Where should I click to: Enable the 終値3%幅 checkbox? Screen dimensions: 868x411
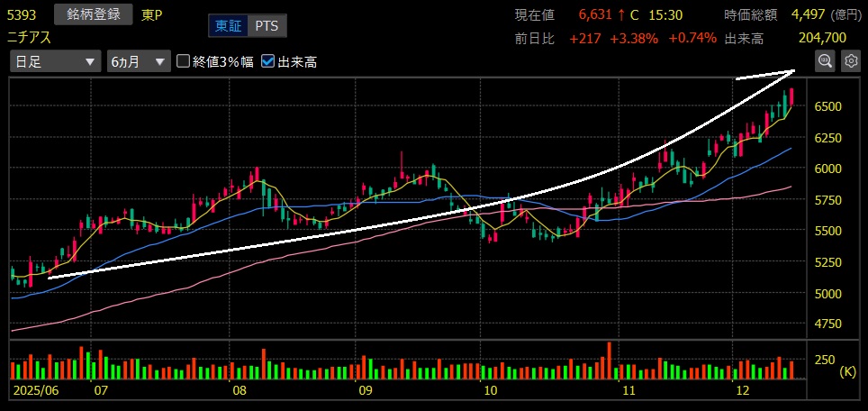184,61
